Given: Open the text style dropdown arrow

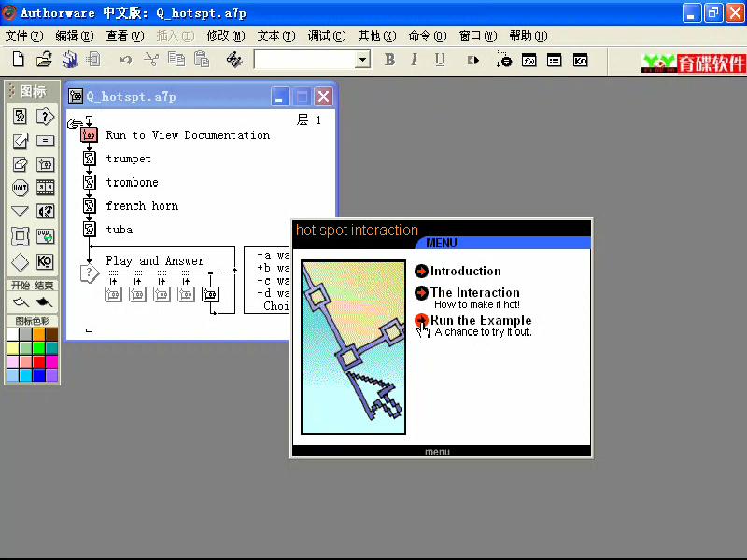Looking at the screenshot, I should point(363,60).
